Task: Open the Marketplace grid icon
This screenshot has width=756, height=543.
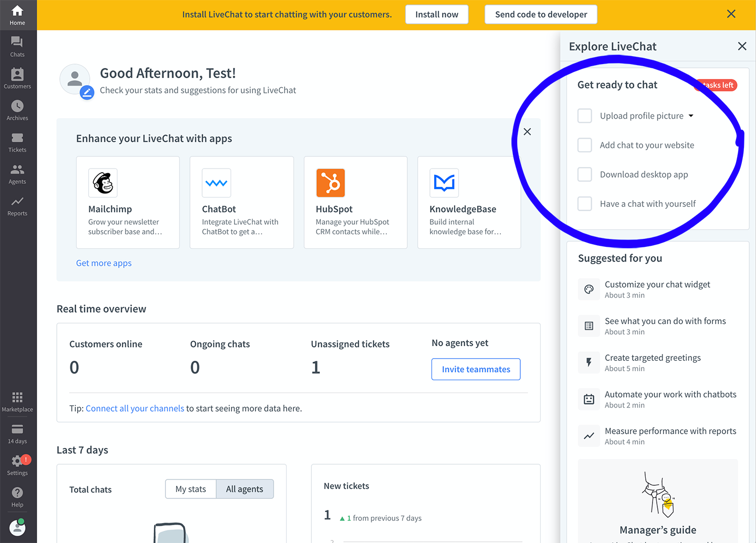Action: [17, 402]
